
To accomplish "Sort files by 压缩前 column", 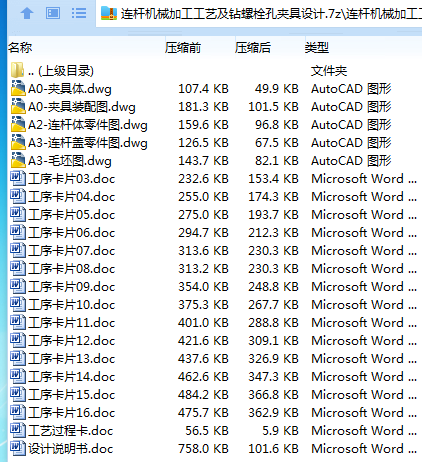I will point(183,48).
